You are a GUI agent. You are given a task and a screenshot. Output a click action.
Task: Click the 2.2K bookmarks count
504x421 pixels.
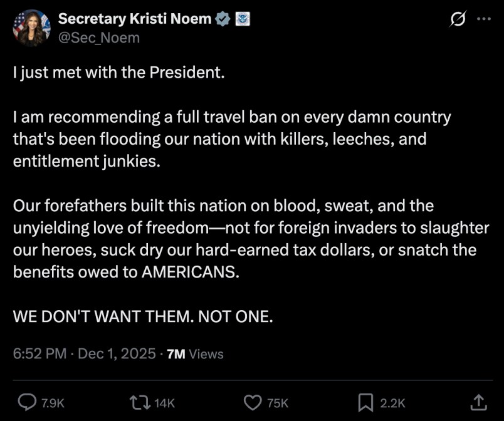(x=393, y=403)
